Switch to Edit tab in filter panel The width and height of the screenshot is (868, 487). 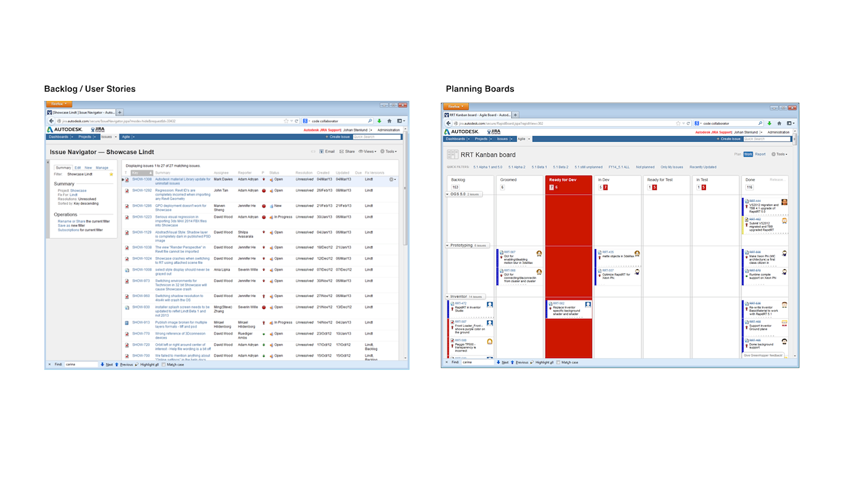point(78,168)
